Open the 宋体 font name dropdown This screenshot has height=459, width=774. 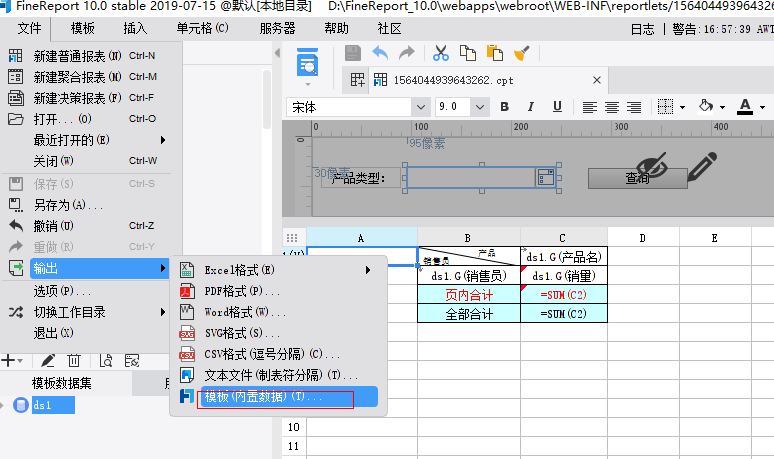[420, 107]
